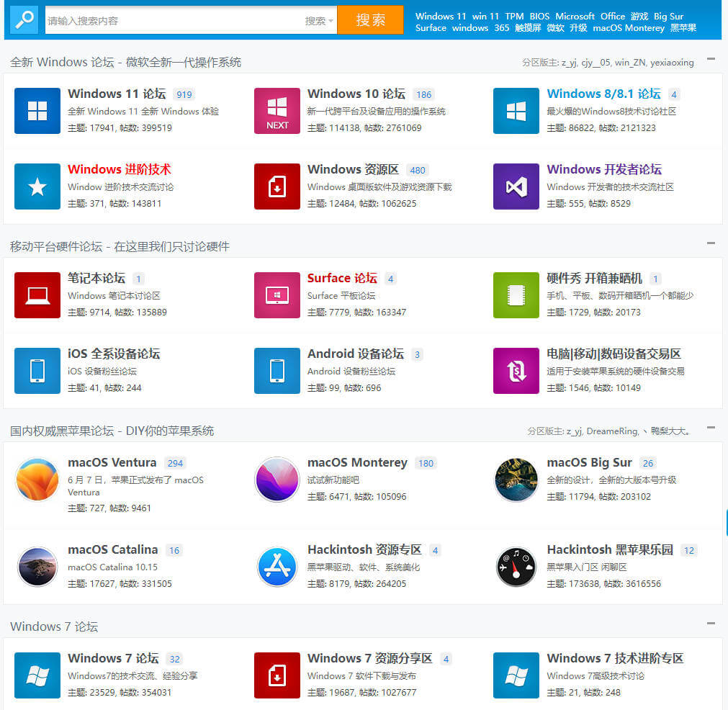Open the magenta trade icon for 设备交易区
The height and width of the screenshot is (710, 728).
[516, 371]
